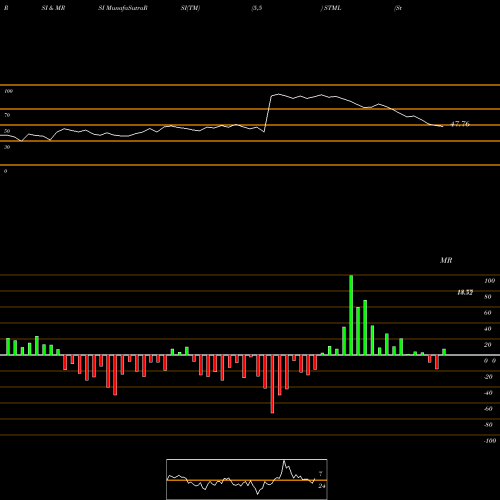Click the MR axis label -20
500x500 pixels.
click(x=488, y=377)
